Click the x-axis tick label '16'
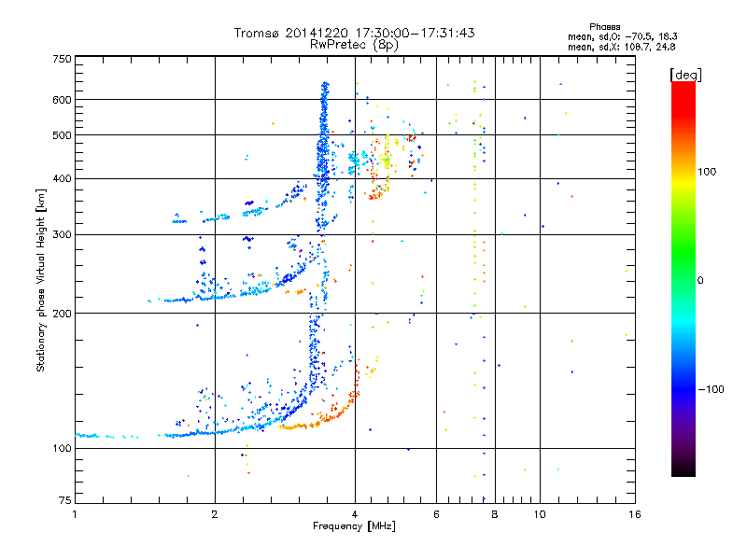This screenshot has height=560, width=747. (635, 514)
